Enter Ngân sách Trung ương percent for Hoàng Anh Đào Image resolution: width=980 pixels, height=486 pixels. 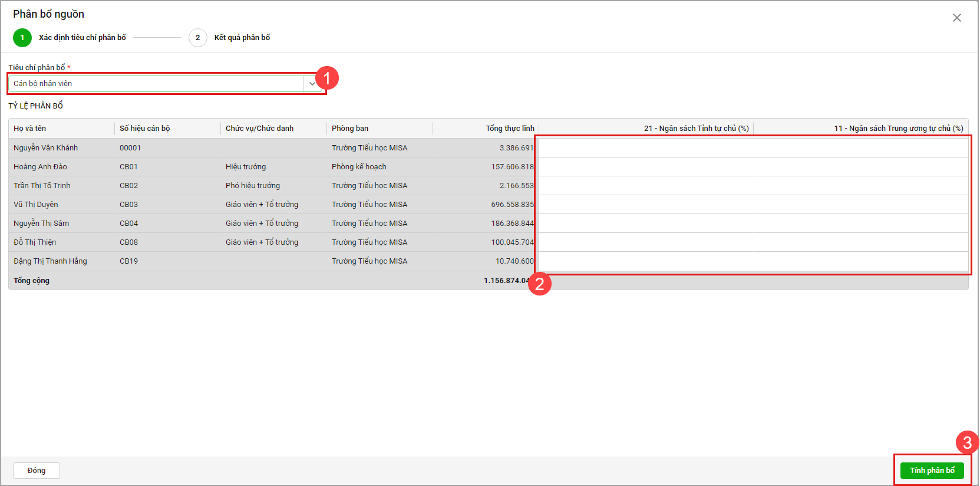coord(860,167)
